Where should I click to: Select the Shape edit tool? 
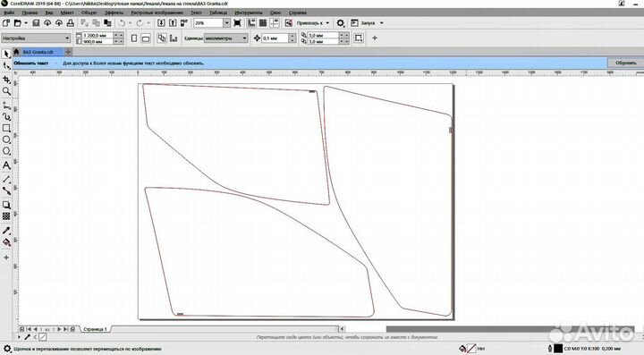(x=6, y=66)
